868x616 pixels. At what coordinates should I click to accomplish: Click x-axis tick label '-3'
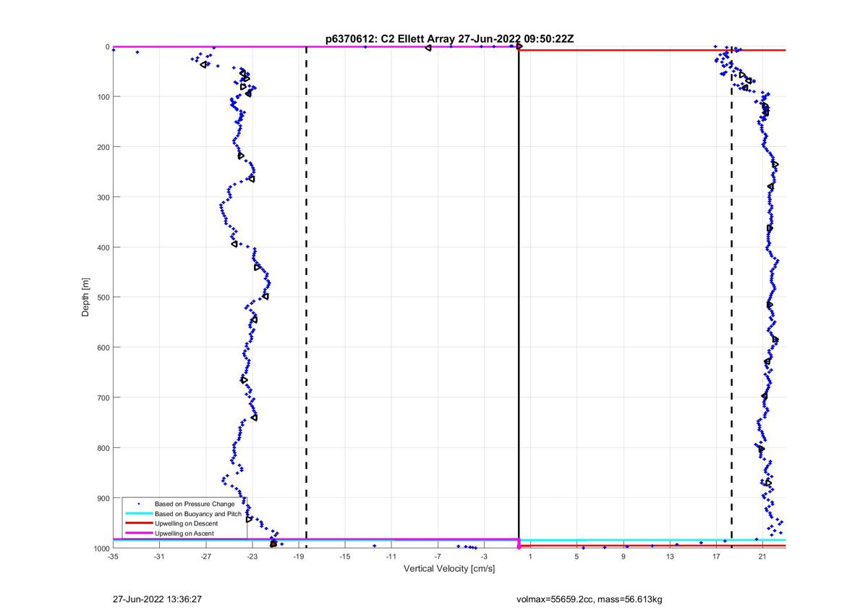(483, 557)
